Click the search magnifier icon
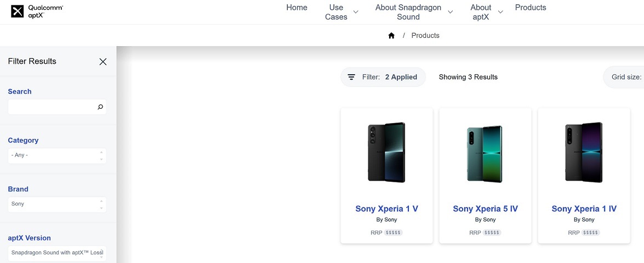 pyautogui.click(x=100, y=107)
